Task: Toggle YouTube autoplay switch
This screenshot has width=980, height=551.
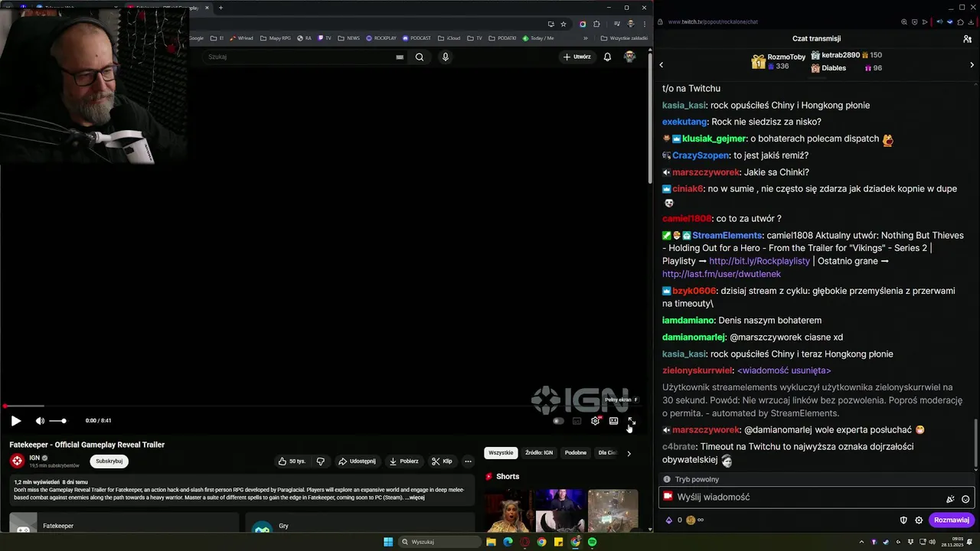Action: point(558,421)
